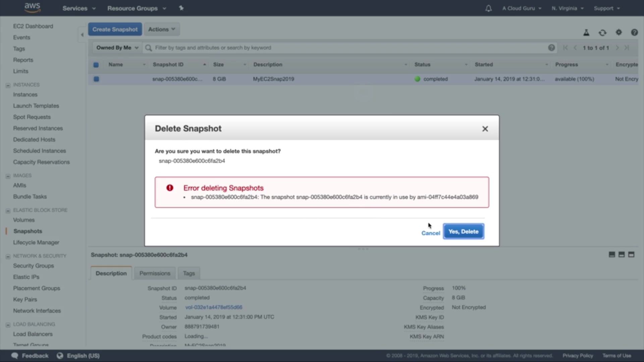Image resolution: width=644 pixels, height=362 pixels.
Task: Collapse the Instances section in sidebar
Action: point(8,85)
